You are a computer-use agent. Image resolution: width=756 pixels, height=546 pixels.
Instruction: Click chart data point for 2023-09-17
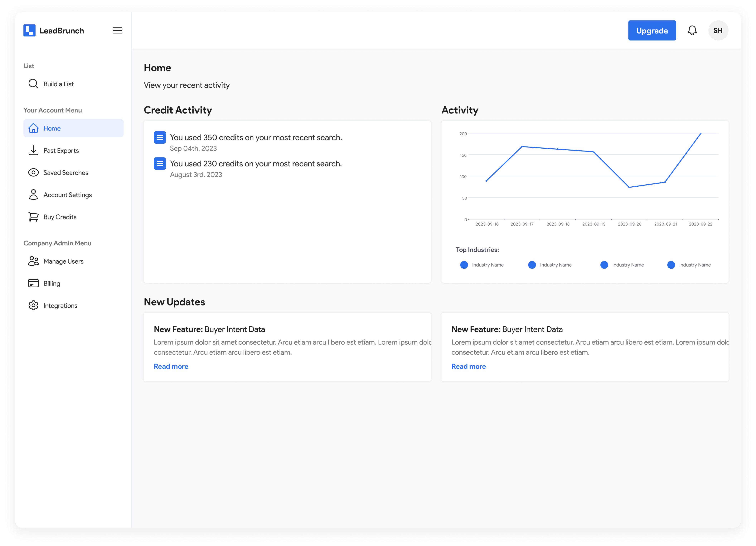(x=522, y=146)
